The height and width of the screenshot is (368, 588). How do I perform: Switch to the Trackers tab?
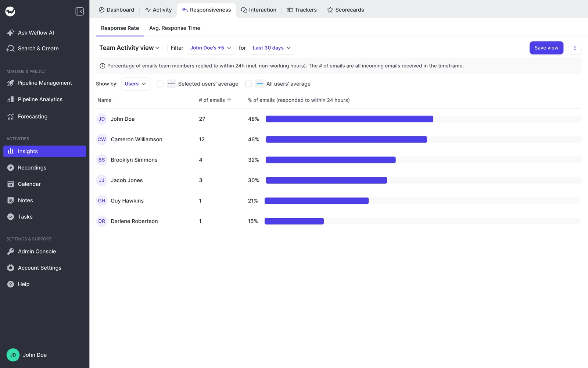click(x=302, y=10)
